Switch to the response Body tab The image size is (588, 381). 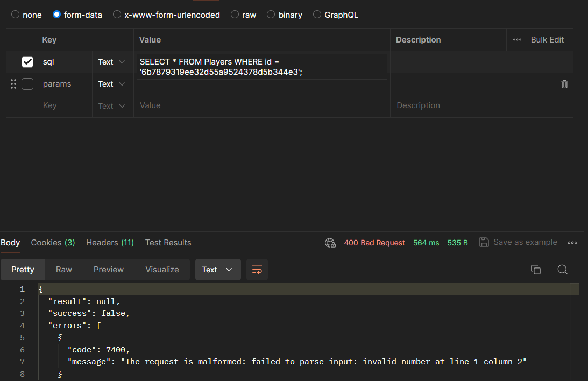pos(10,243)
